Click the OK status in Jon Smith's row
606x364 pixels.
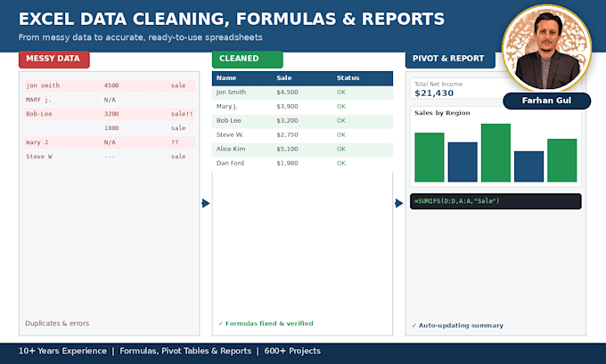(340, 93)
